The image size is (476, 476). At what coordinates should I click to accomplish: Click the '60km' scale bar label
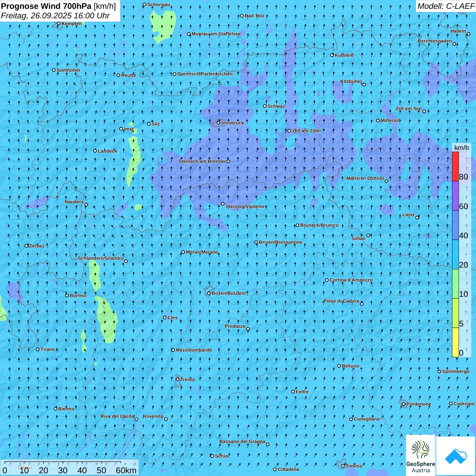pyautogui.click(x=126, y=470)
